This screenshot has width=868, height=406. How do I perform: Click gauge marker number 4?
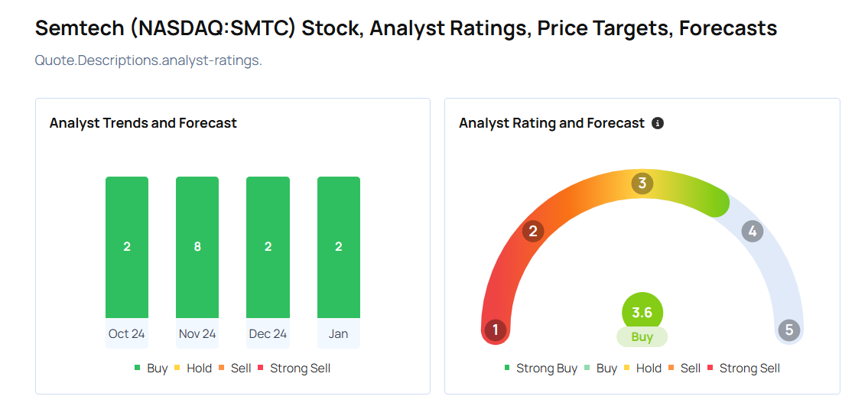[x=753, y=232]
